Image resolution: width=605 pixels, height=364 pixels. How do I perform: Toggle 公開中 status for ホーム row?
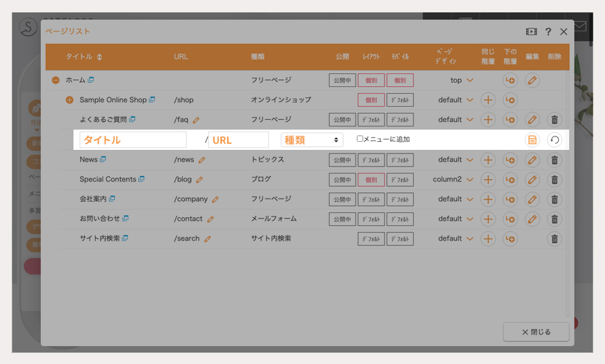pos(342,80)
